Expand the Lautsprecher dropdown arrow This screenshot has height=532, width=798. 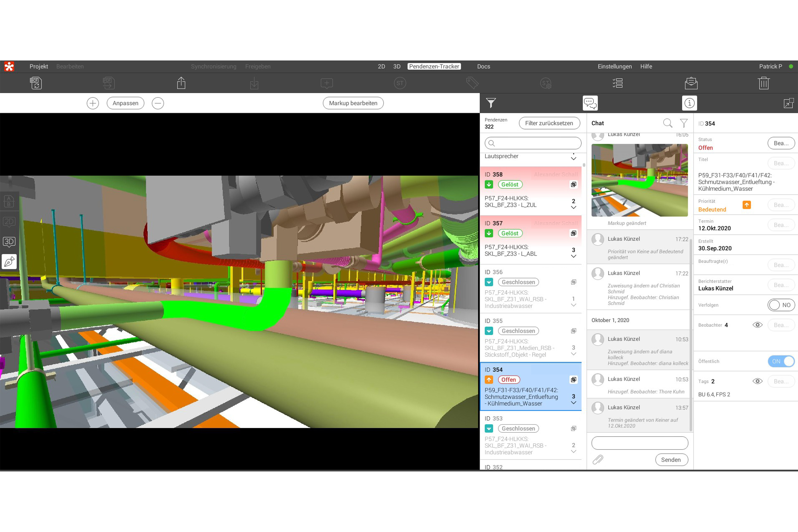[x=573, y=158]
